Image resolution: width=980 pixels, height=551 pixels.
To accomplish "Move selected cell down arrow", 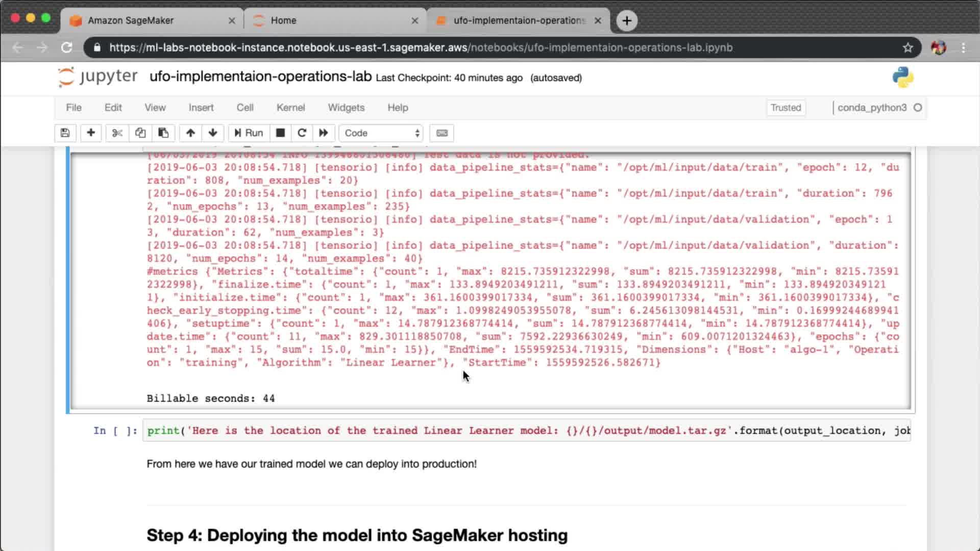I will [213, 133].
